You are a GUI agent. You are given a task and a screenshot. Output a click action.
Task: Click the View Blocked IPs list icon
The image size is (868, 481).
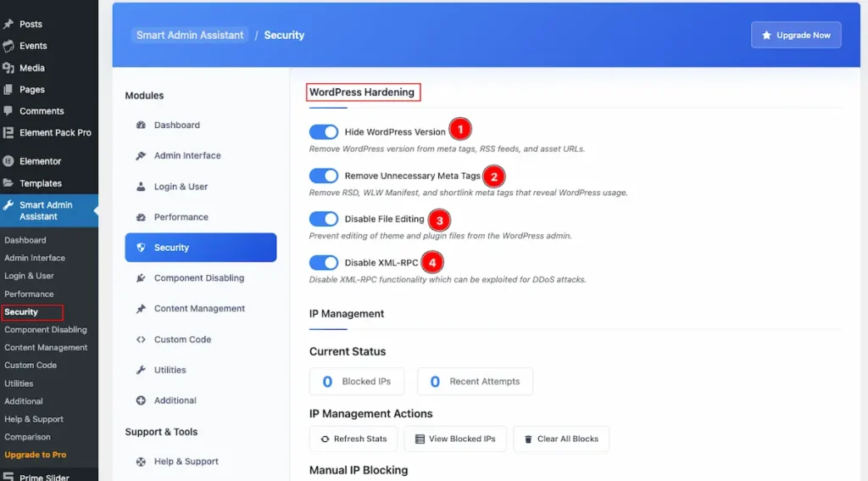pyautogui.click(x=420, y=439)
